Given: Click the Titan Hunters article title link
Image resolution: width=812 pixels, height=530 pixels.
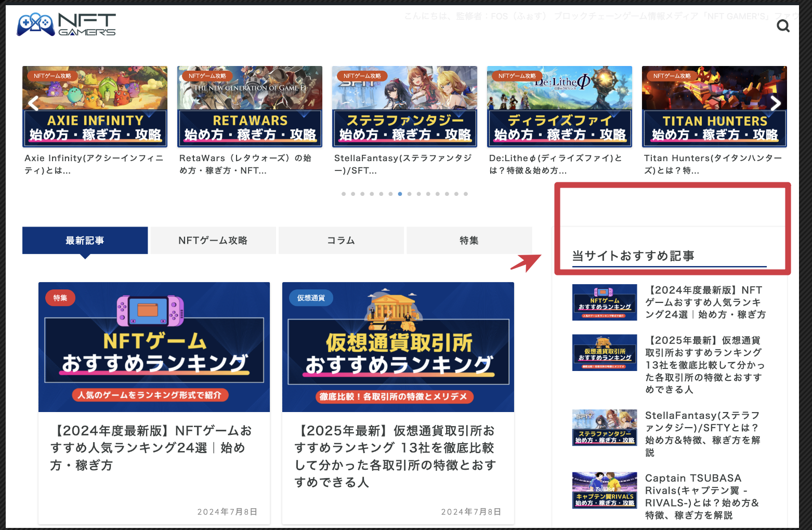Looking at the screenshot, I should click(x=713, y=164).
